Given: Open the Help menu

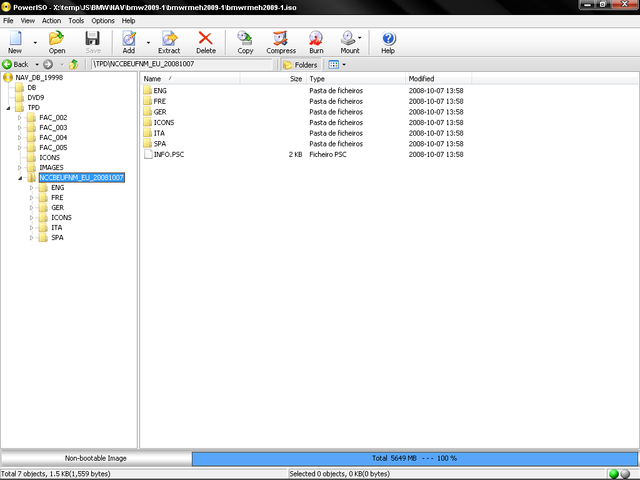Looking at the screenshot, I should click(128, 21).
